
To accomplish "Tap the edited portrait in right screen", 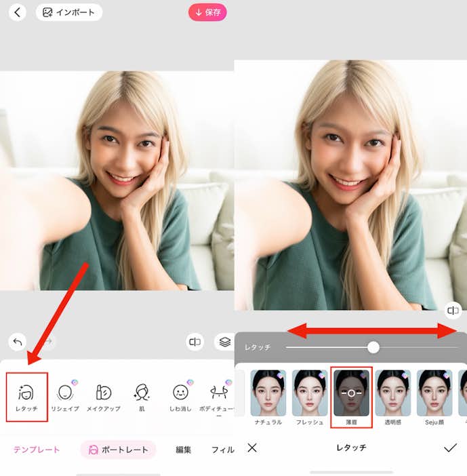I will tap(350, 185).
